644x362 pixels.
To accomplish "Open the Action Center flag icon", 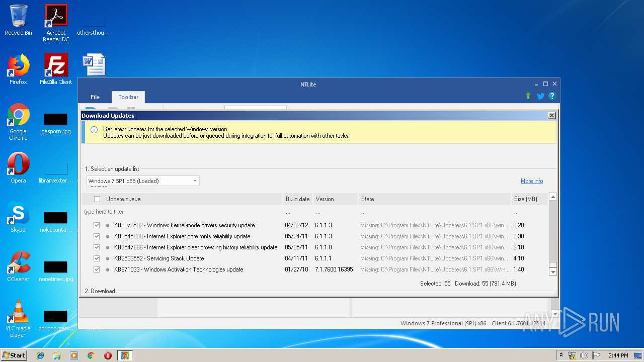I will point(596,355).
